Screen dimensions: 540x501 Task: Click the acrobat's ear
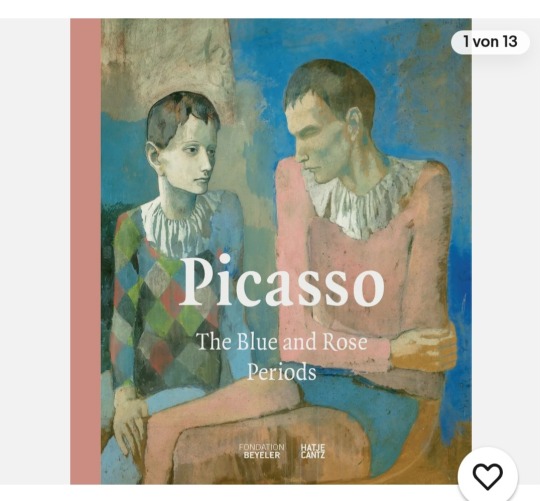point(355,124)
